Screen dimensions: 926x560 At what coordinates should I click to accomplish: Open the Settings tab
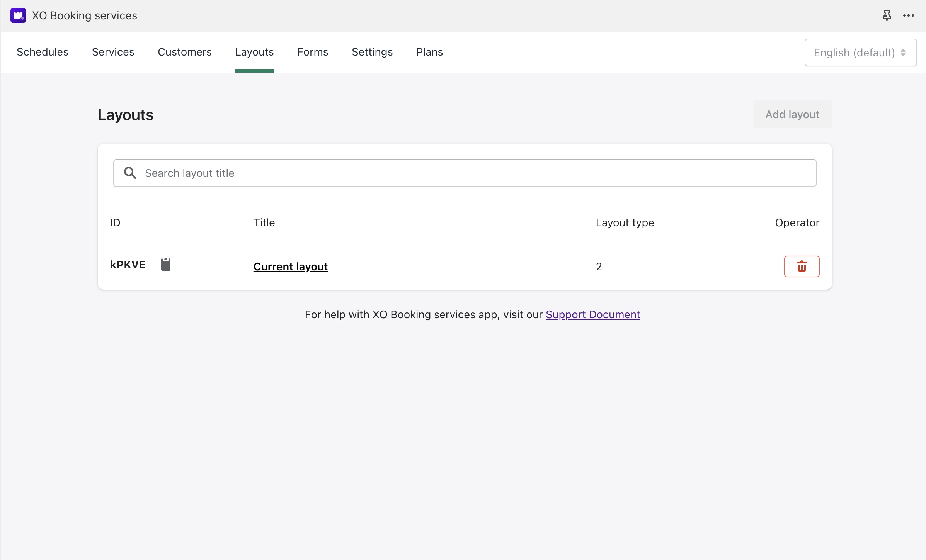372,52
